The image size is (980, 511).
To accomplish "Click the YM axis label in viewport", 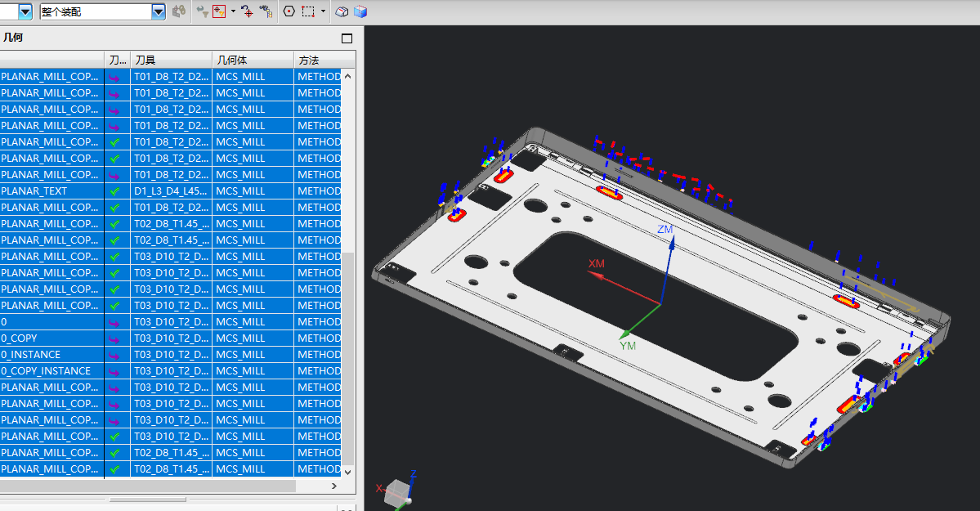I will pos(628,346).
